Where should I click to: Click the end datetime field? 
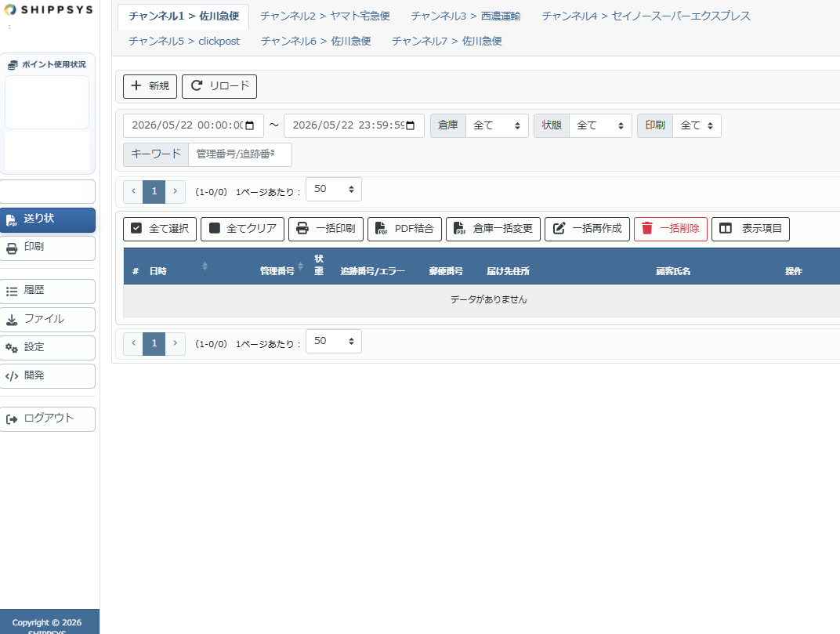(x=354, y=125)
